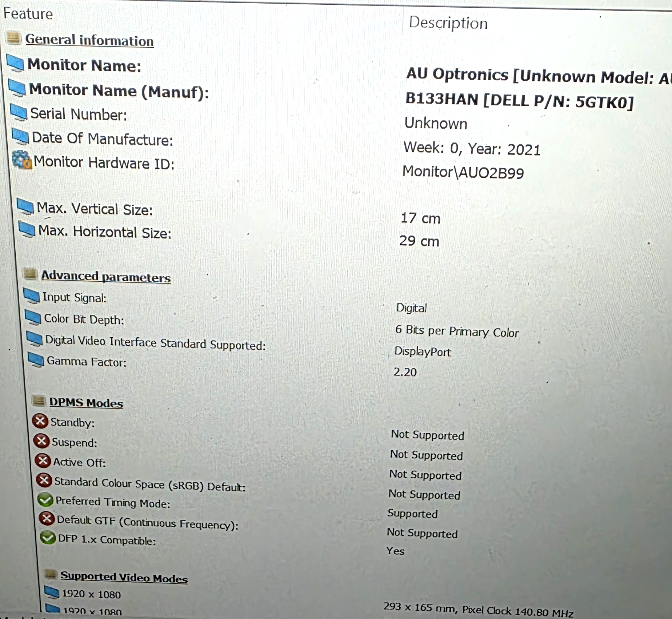
Task: Select the Monitor Name (Manuf): label
Action: point(119,91)
